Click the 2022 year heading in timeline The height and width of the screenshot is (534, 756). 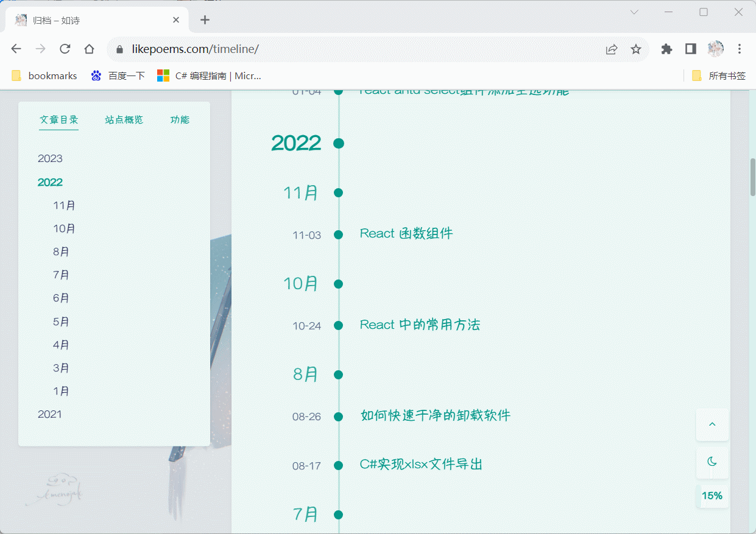pos(296,144)
